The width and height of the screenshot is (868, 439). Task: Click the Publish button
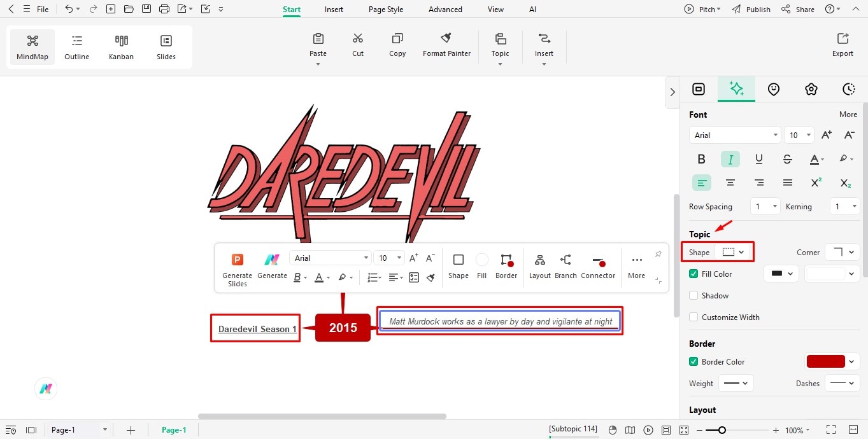[x=751, y=10]
